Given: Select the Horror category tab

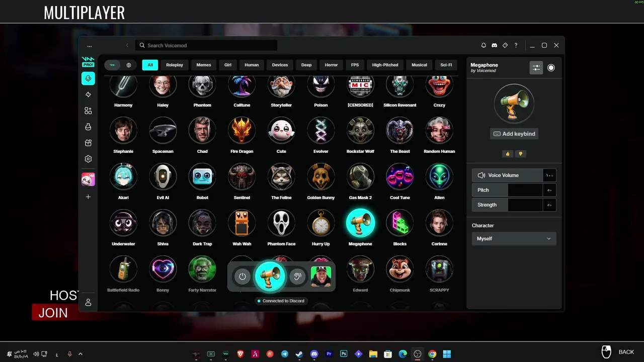Looking at the screenshot, I should tap(331, 65).
